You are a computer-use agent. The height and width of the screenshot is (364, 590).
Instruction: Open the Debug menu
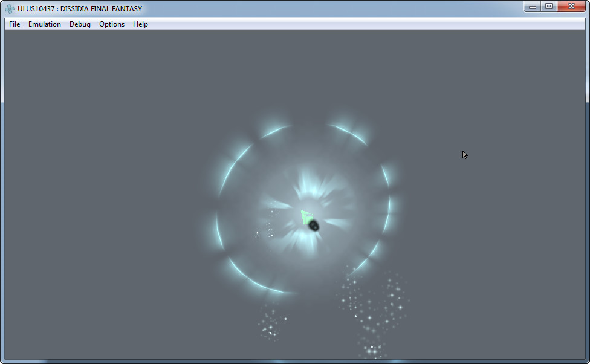click(80, 24)
